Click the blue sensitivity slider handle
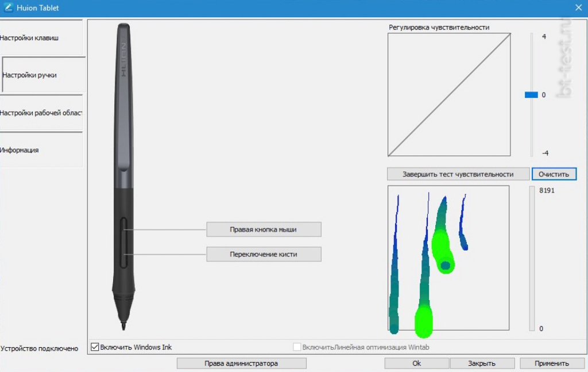The height and width of the screenshot is (372, 588). 531,95
